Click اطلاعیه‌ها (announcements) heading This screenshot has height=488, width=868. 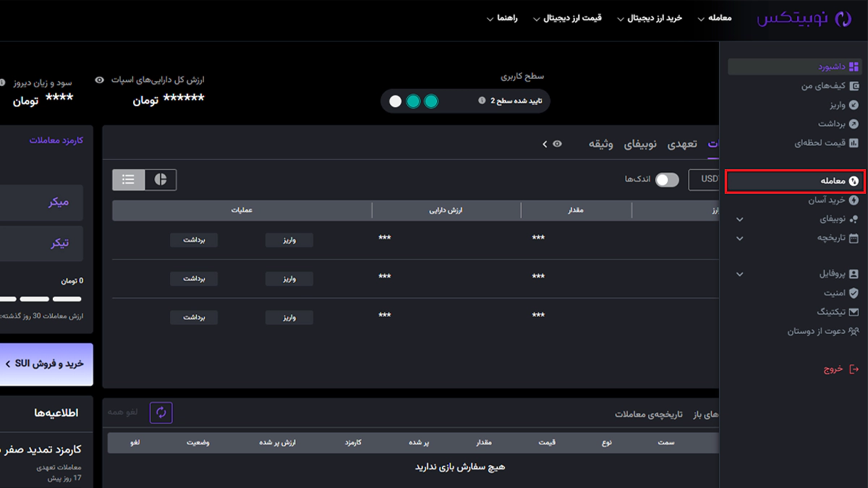point(56,413)
